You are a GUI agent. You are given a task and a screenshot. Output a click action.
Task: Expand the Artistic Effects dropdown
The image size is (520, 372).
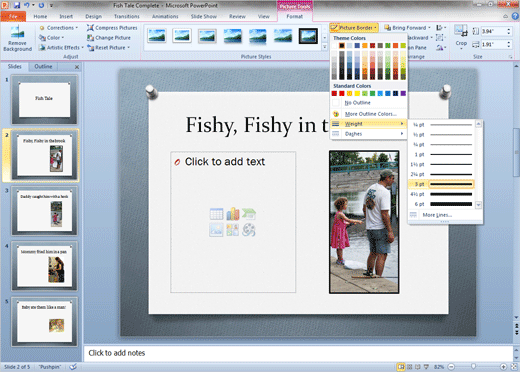pyautogui.click(x=61, y=48)
